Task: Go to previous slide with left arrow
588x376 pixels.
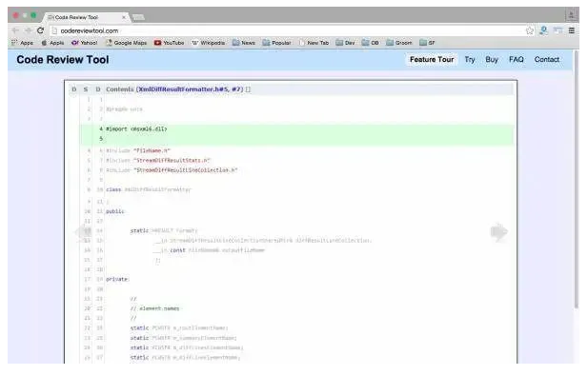Action: (x=83, y=231)
